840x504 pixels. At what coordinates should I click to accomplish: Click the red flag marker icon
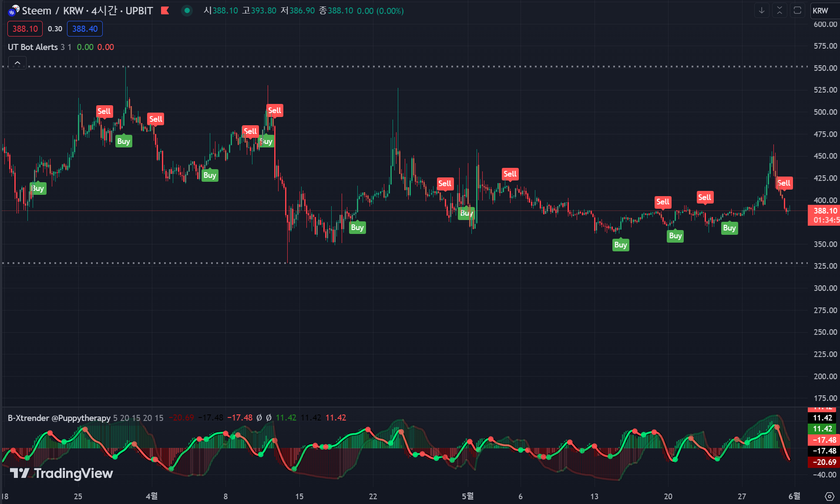point(165,10)
